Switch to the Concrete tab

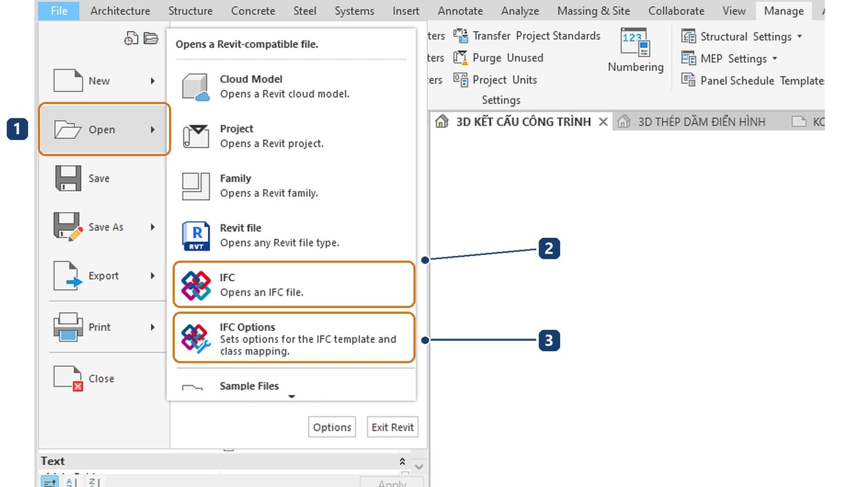253,11
